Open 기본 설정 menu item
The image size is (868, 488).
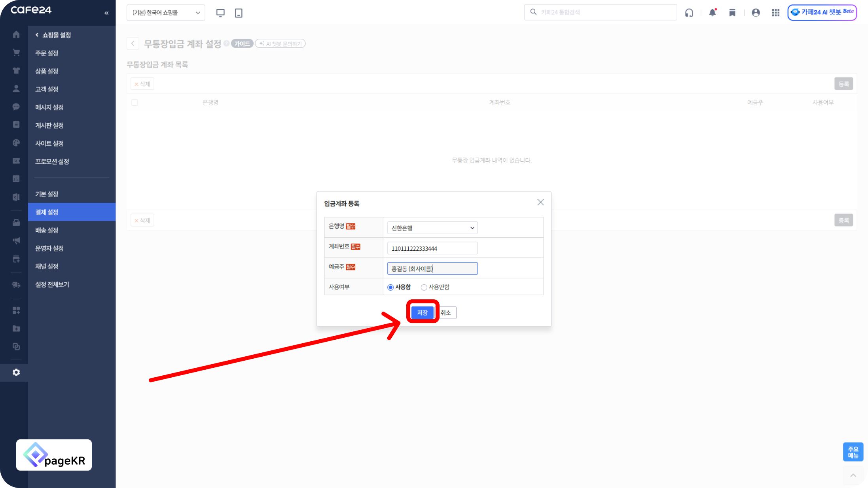47,194
